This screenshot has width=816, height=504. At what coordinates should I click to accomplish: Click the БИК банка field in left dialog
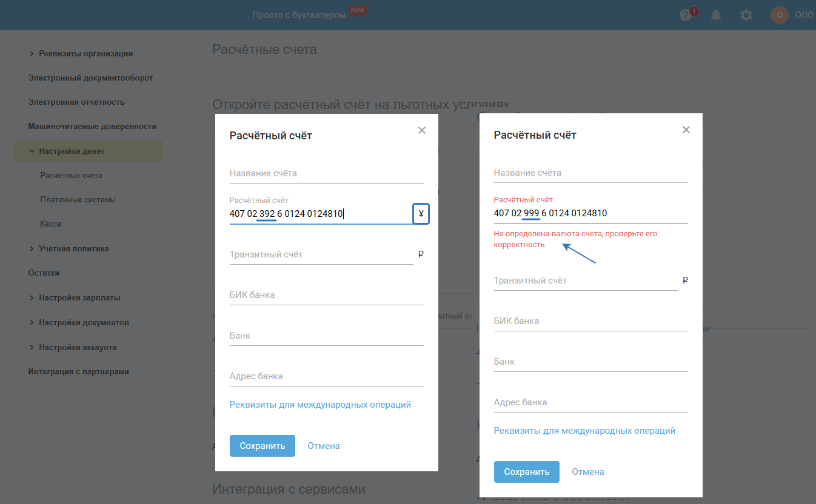pyautogui.click(x=326, y=296)
